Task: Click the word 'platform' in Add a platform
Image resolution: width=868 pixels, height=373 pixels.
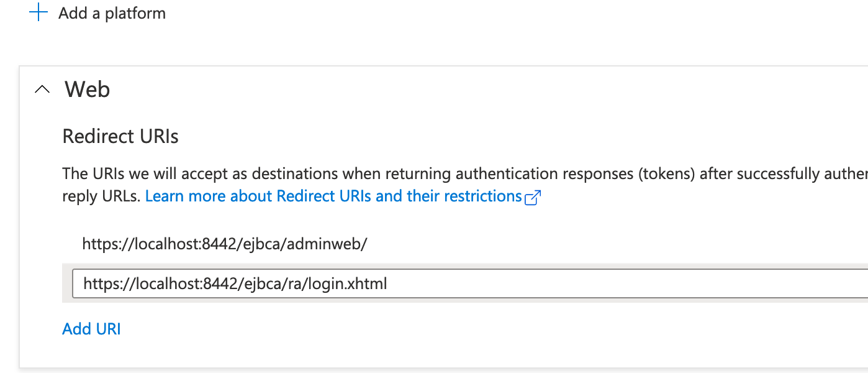Action: click(x=135, y=13)
